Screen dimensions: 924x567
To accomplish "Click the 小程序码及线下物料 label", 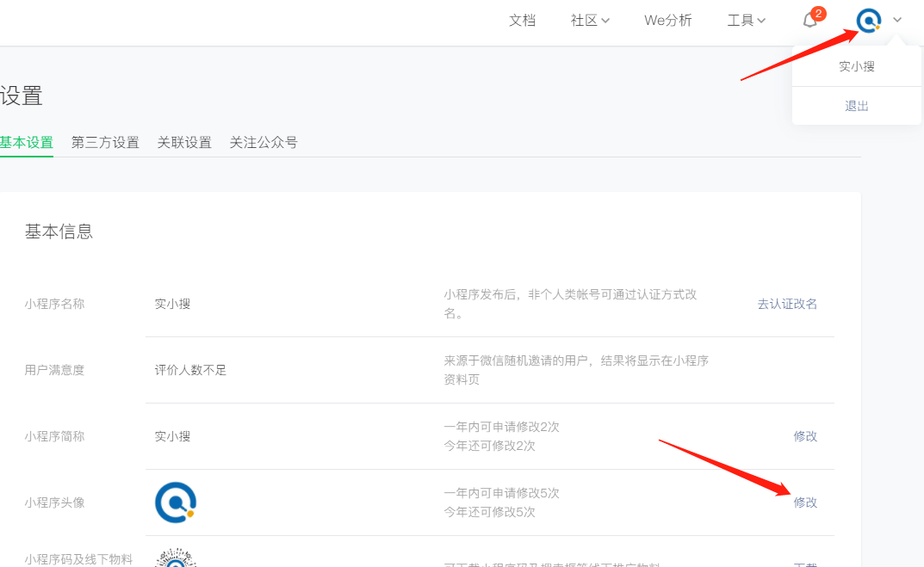I will (78, 558).
